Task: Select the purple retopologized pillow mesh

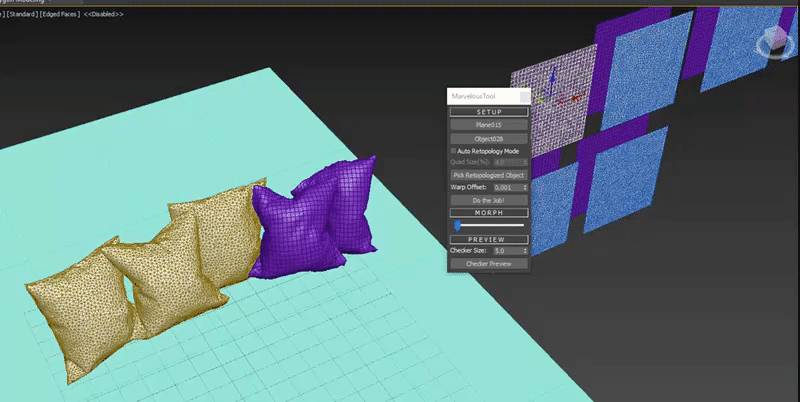Action: pos(296,230)
